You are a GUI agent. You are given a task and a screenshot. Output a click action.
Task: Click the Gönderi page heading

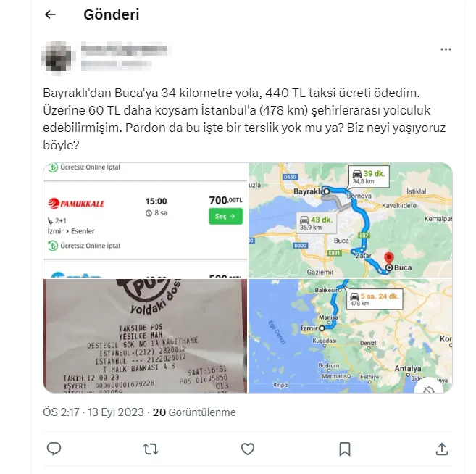point(112,14)
